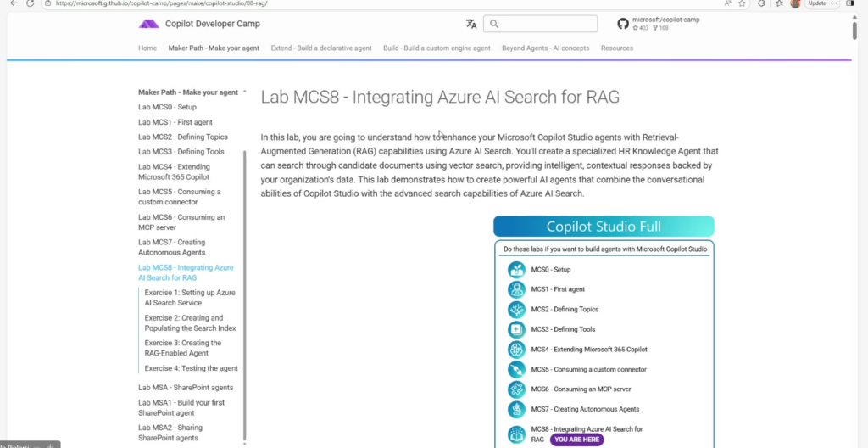868x448 pixels.
Task: Collapse the Maker Path sidebar section
Action: [244, 92]
